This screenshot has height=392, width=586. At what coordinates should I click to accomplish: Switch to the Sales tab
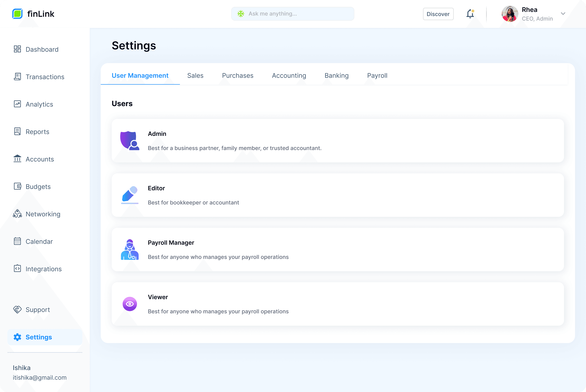tap(195, 75)
